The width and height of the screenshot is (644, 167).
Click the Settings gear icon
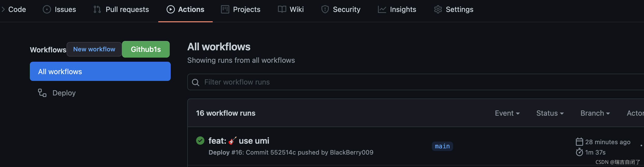438,9
